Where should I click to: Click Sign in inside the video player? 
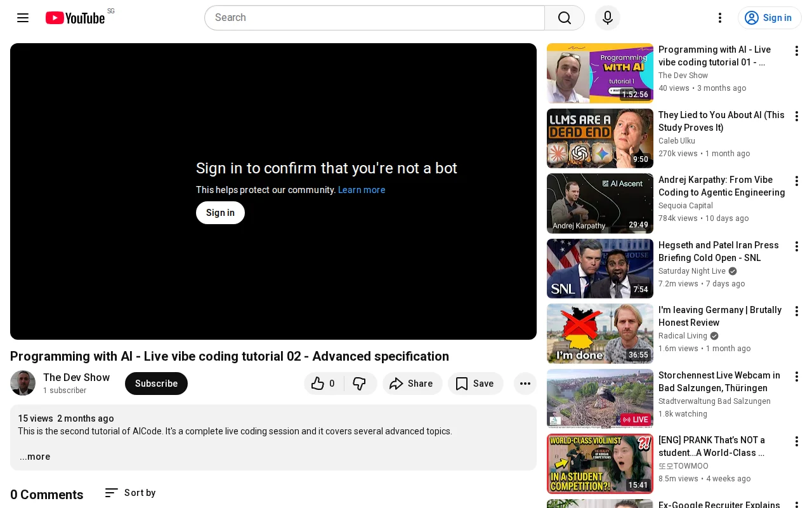point(220,213)
